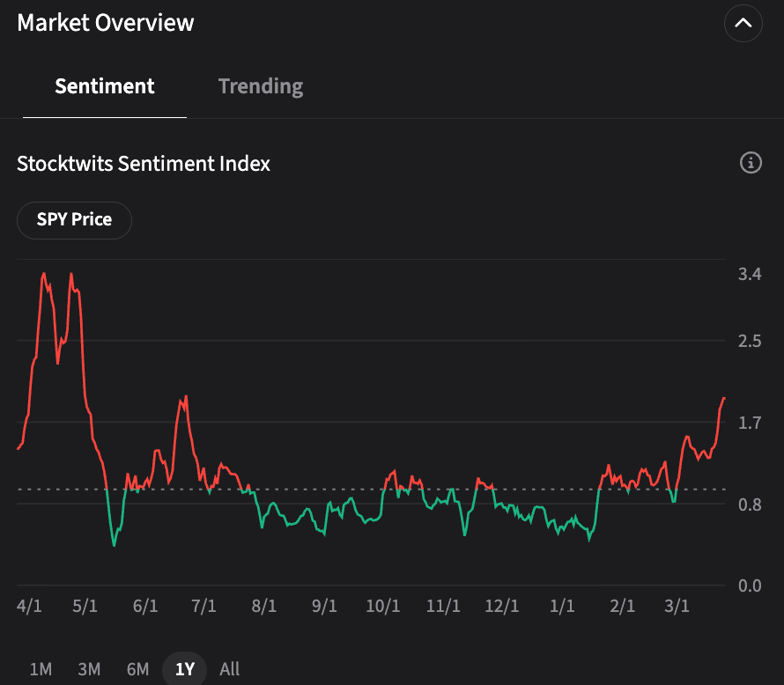Click the 3.4 y-axis label
784x685 pixels.
coord(750,274)
